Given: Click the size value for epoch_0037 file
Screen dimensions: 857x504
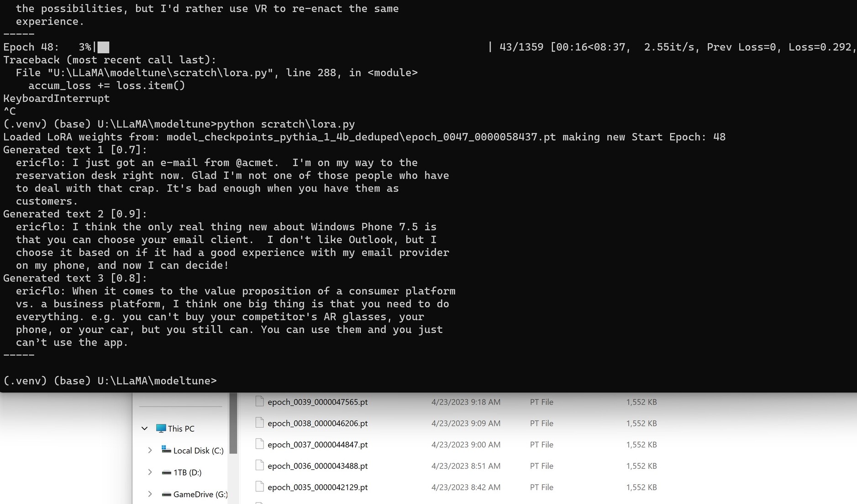Looking at the screenshot, I should 641,445.
